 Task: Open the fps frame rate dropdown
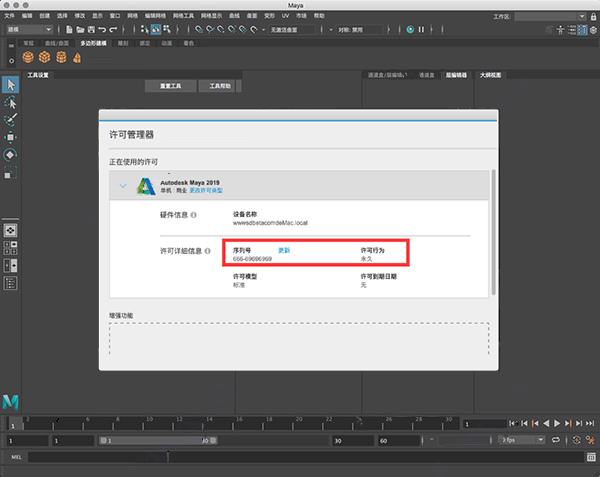(521, 439)
